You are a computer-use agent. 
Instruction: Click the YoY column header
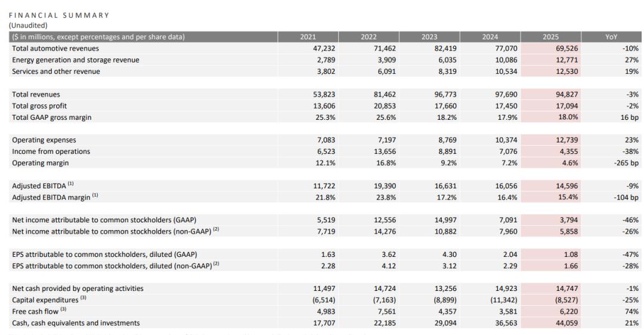[x=612, y=37]
